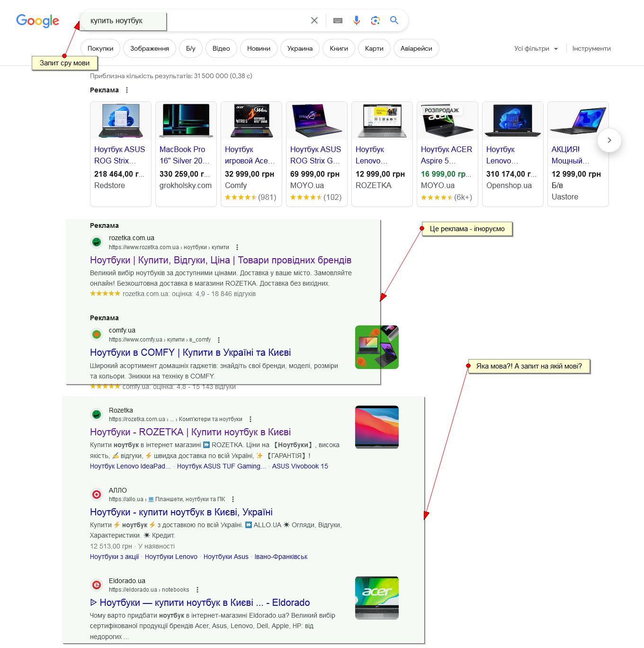
Task: Follow the ASUS Vivobook 15 sitelink
Action: [300, 466]
